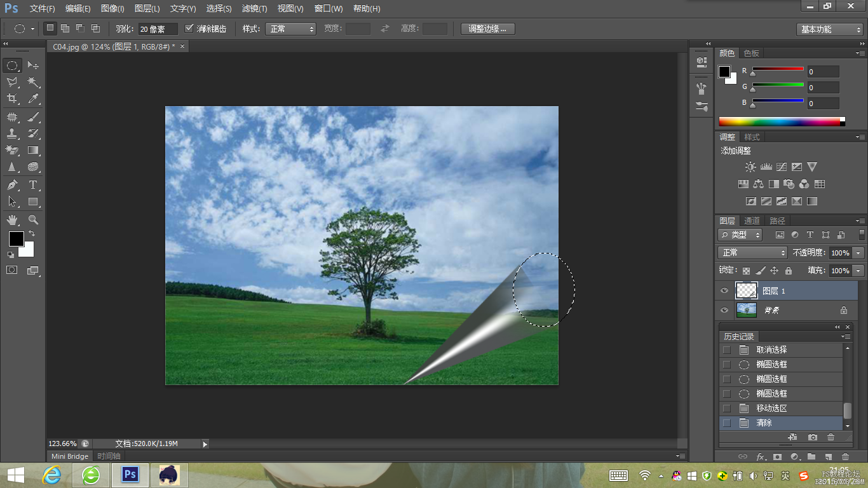Open the History panel flyout menu

click(846, 337)
